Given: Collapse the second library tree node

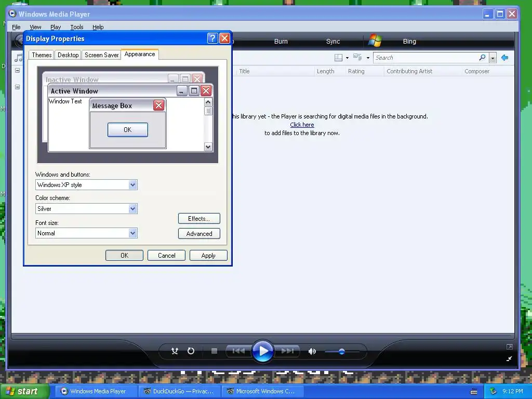Looking at the screenshot, I should coord(17,87).
